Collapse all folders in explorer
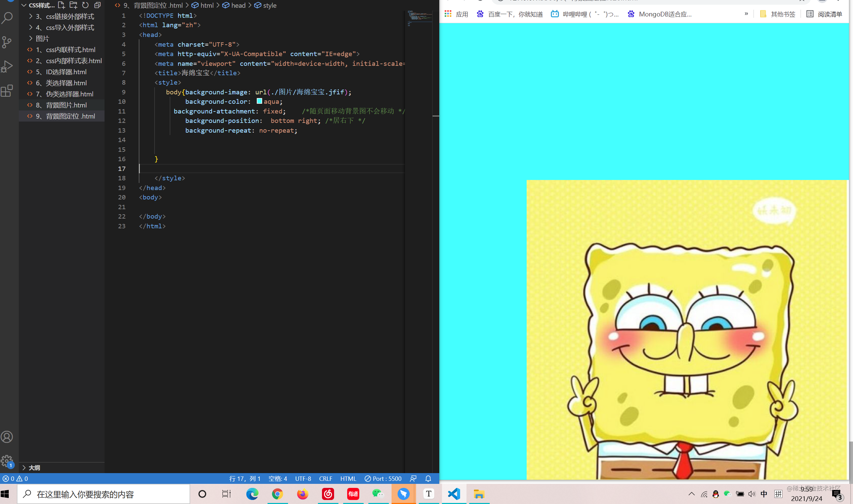Screen dimensions: 853x504 pos(97,5)
